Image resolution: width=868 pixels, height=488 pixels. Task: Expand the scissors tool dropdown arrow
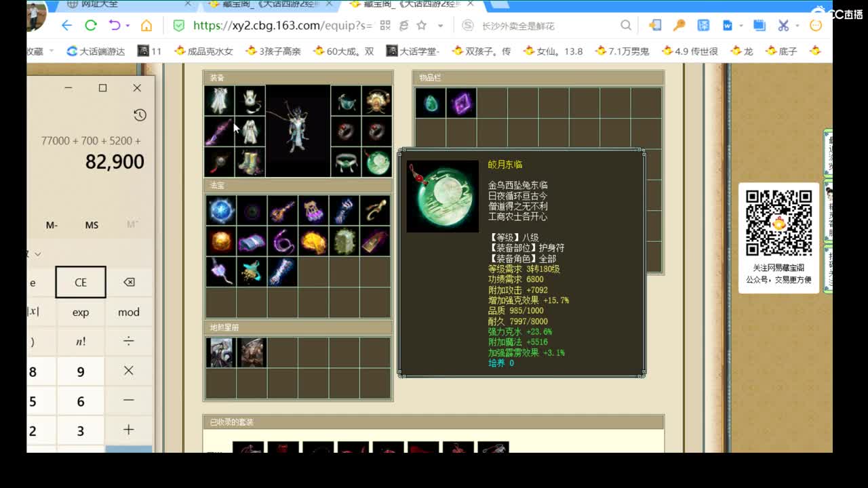point(797,26)
